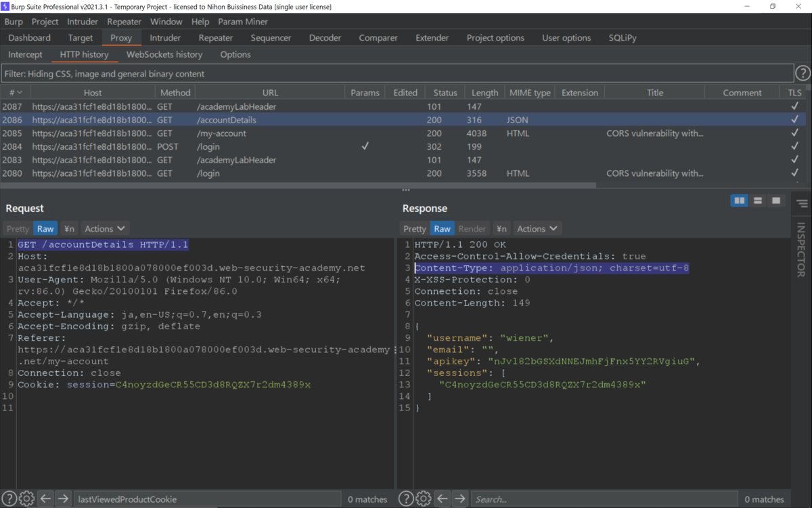
Task: Open request search help icon
Action: [x=9, y=499]
